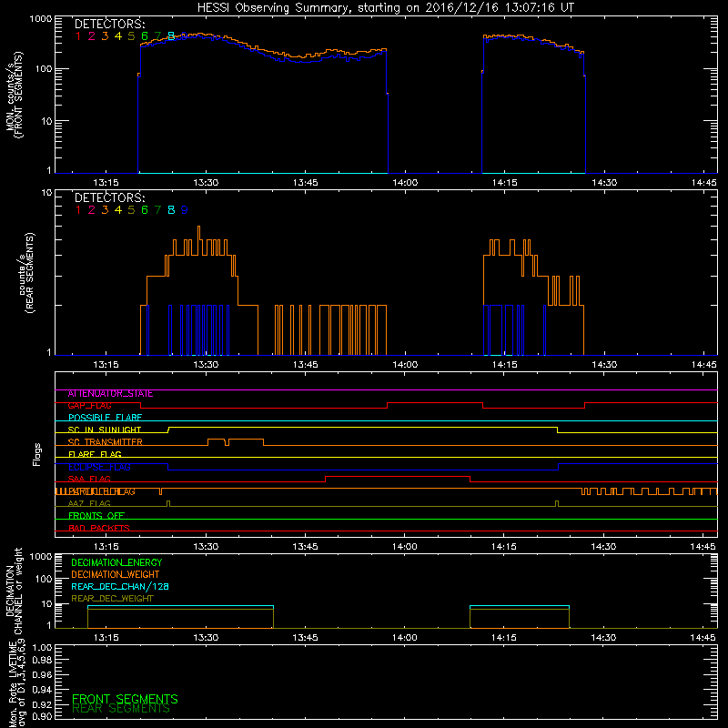Click the 13:45 tick under rear segments plot

[306, 365]
